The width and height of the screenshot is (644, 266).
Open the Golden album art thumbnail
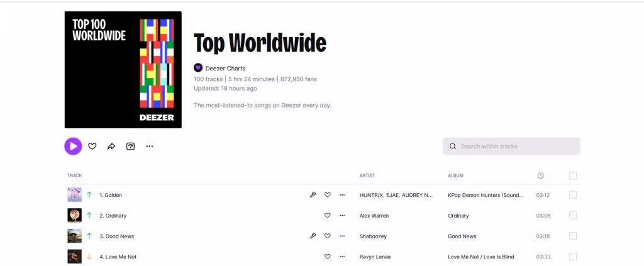pos(74,195)
